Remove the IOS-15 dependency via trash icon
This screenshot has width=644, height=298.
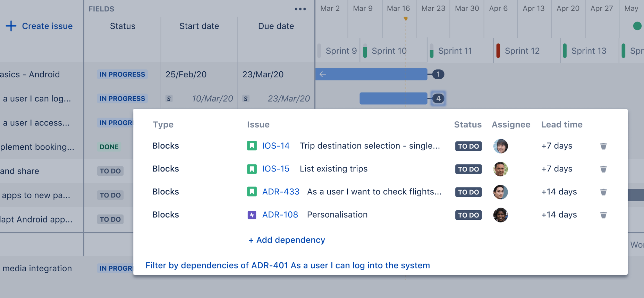tap(603, 169)
